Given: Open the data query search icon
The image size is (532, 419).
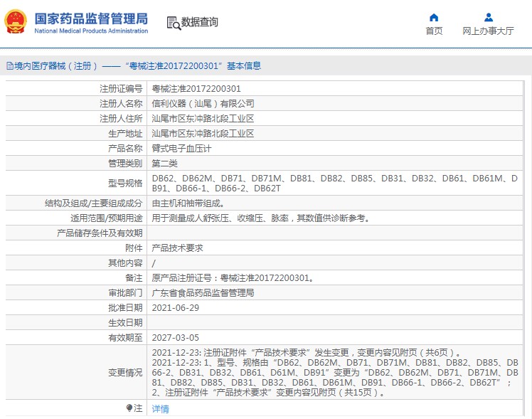Looking at the screenshot, I should [174, 23].
